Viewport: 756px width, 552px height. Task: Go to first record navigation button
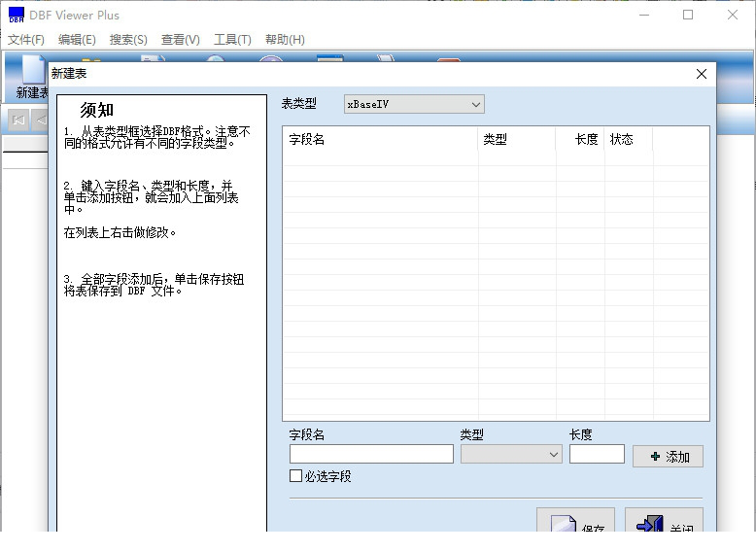coord(18,120)
